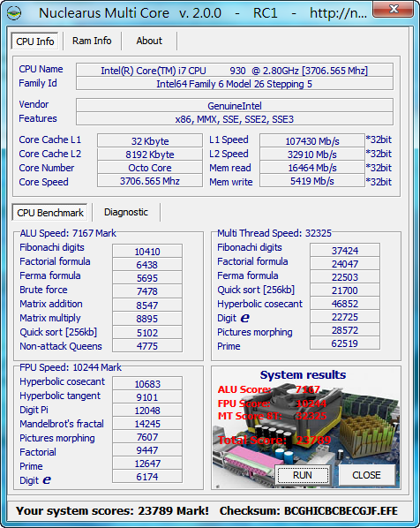Click the red MT Score 8T 32325 line

click(x=272, y=416)
